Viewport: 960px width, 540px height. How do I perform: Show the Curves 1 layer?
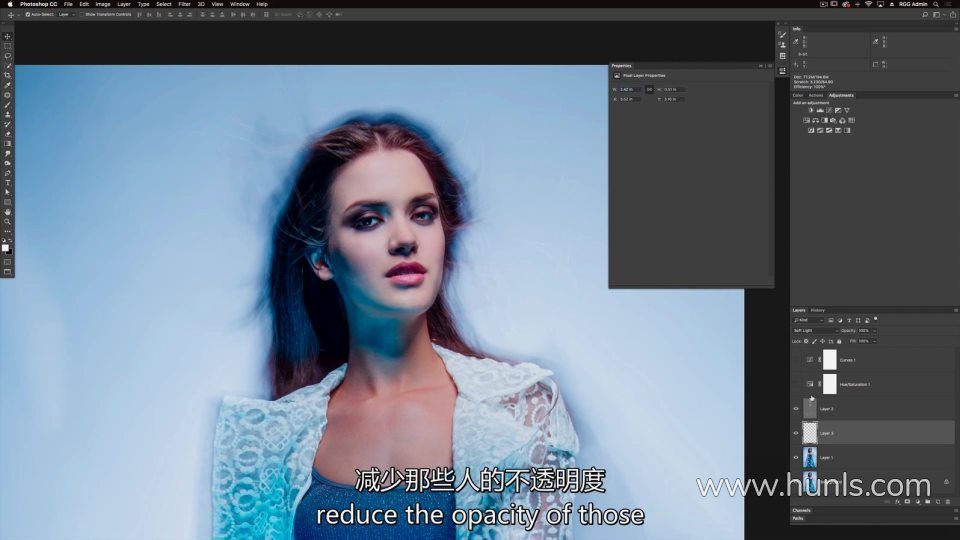coord(796,360)
